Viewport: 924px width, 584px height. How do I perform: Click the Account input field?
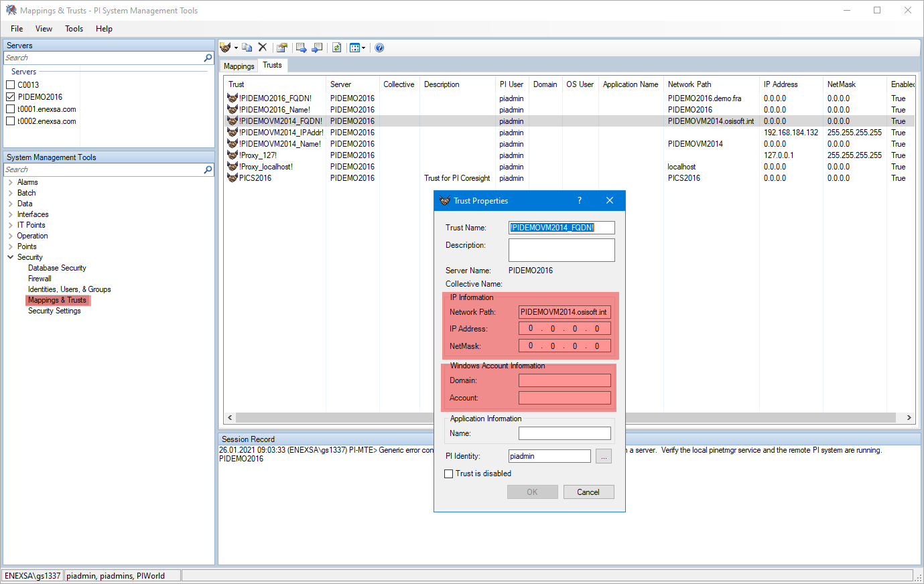coord(565,398)
